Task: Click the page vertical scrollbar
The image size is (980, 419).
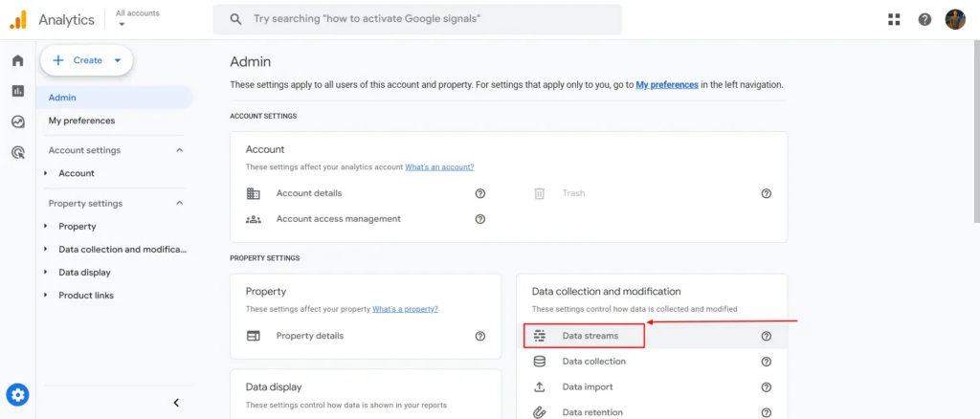Action: (x=975, y=131)
